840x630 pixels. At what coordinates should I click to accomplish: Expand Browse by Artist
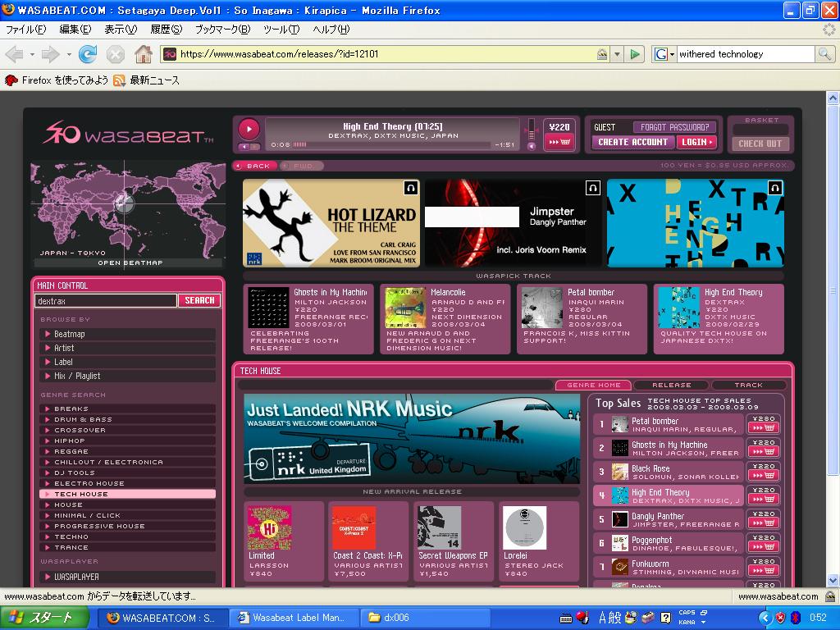click(127, 348)
